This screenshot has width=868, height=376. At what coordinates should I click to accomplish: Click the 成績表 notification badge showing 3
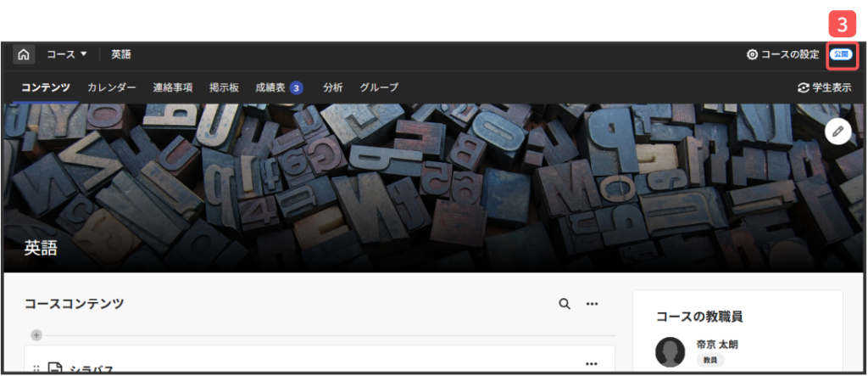coord(296,87)
